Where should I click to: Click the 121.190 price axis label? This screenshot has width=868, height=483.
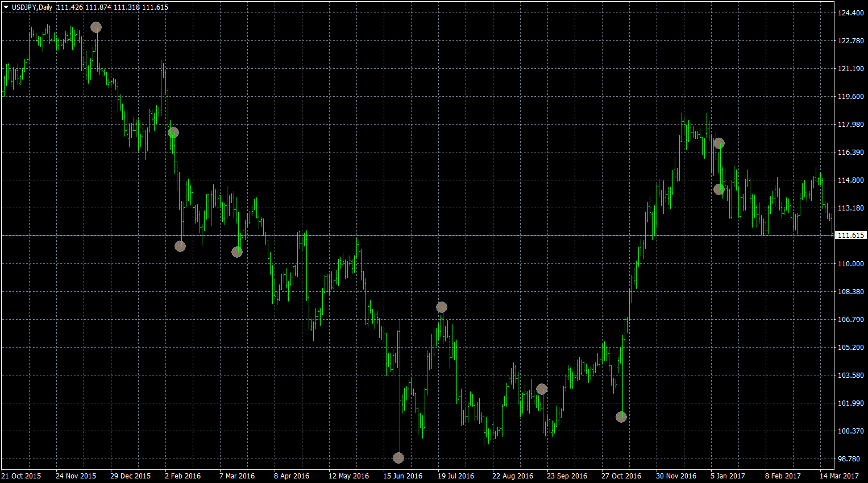(851, 69)
